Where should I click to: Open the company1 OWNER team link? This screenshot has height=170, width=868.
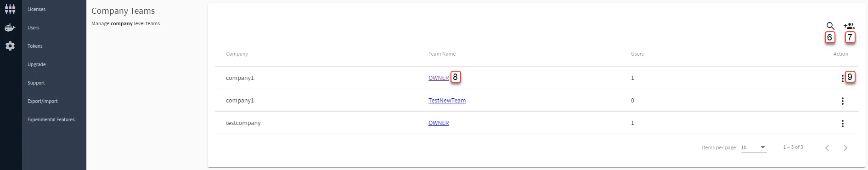tap(439, 78)
